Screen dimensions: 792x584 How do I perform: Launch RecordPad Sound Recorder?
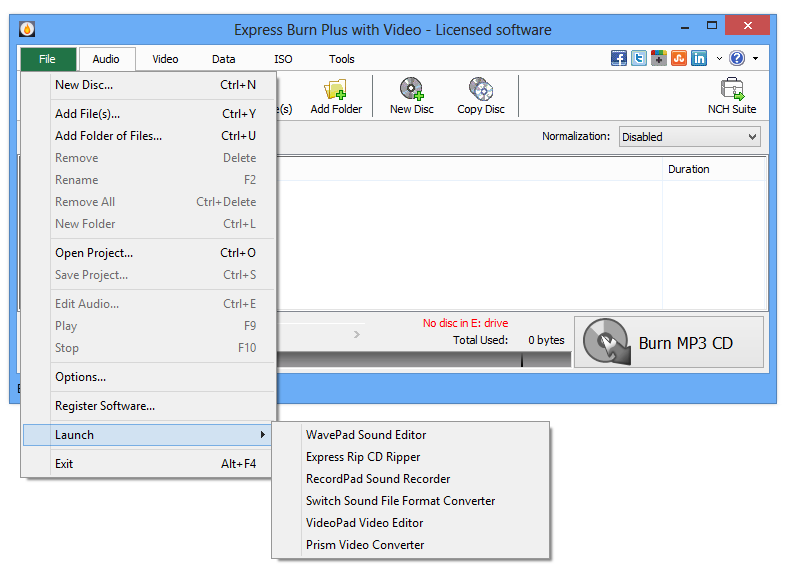pos(410,478)
